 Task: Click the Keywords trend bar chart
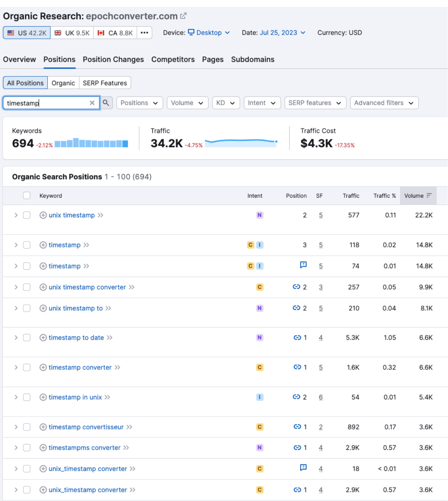(91, 143)
